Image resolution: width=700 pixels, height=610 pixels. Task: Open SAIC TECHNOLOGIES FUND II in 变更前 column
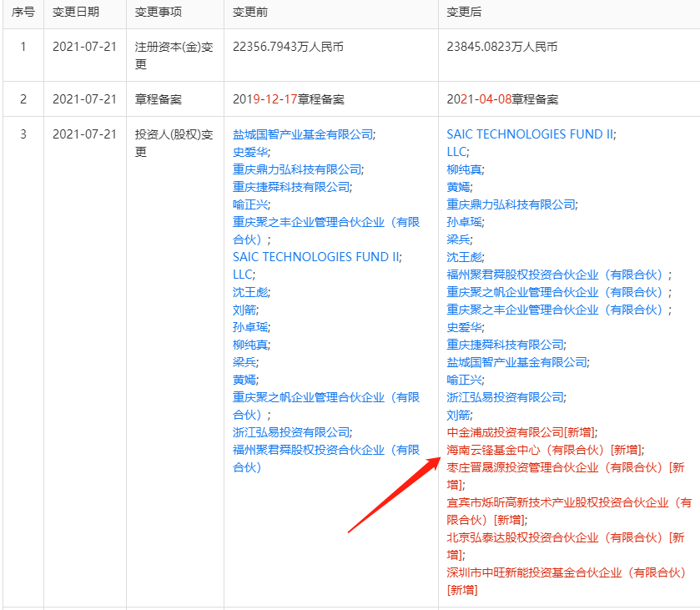pyautogui.click(x=316, y=257)
